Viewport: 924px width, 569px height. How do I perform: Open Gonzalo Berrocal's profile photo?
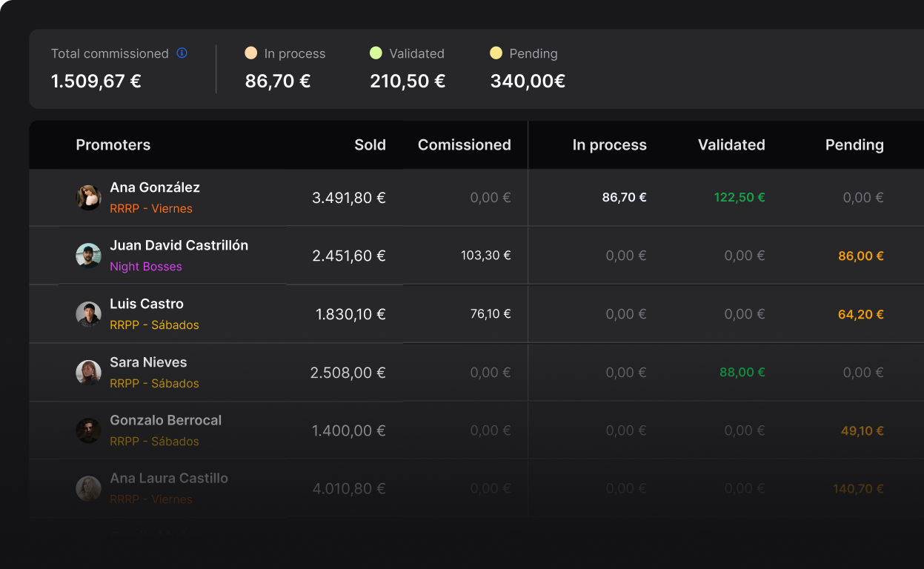88,430
